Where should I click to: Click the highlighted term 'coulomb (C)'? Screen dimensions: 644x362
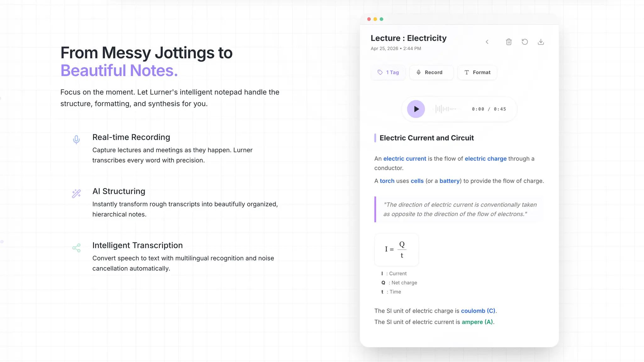478,311
